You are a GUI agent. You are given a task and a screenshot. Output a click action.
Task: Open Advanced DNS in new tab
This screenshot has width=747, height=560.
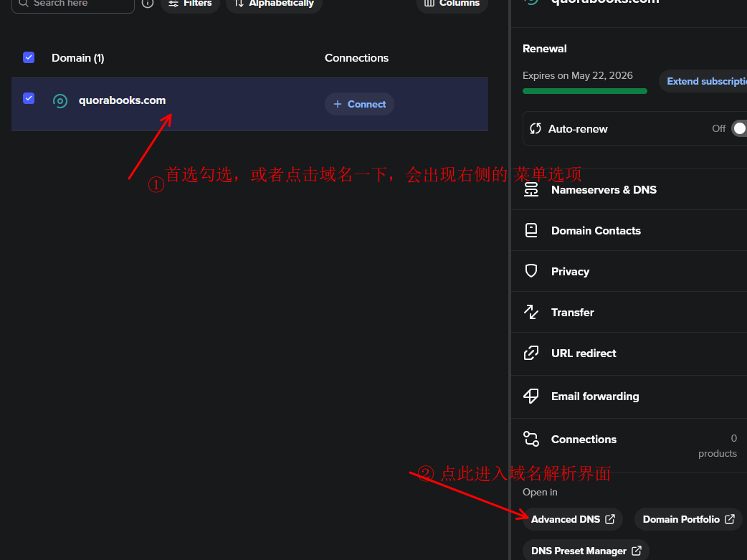[573, 520]
